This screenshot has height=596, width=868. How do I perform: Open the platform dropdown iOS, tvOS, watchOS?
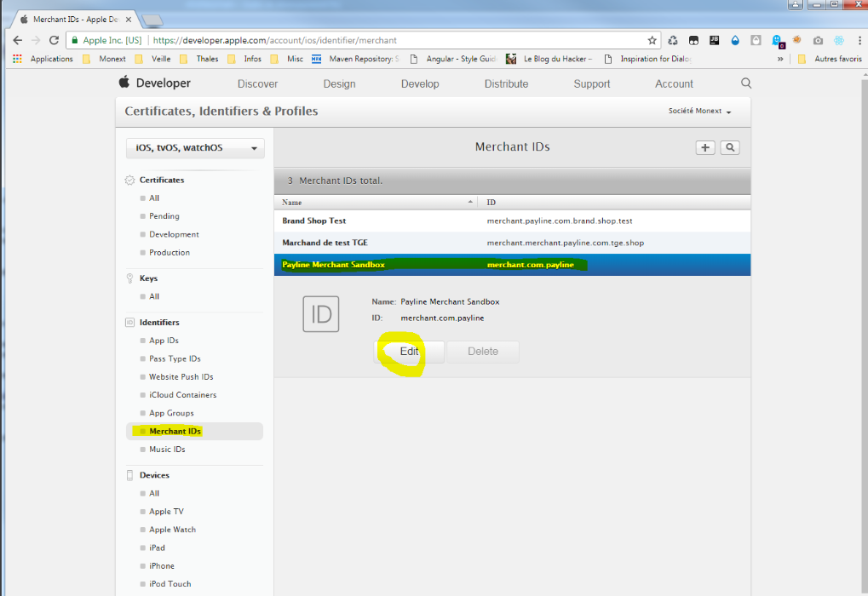point(195,148)
